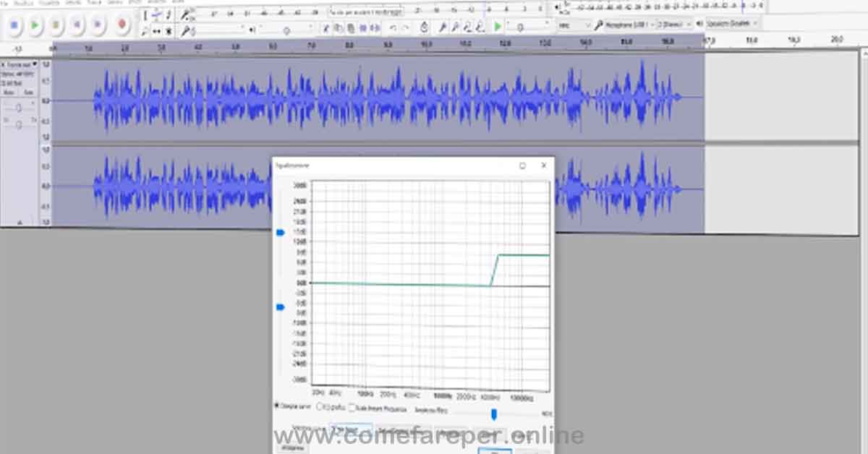Mute the audio track

[x=11, y=91]
